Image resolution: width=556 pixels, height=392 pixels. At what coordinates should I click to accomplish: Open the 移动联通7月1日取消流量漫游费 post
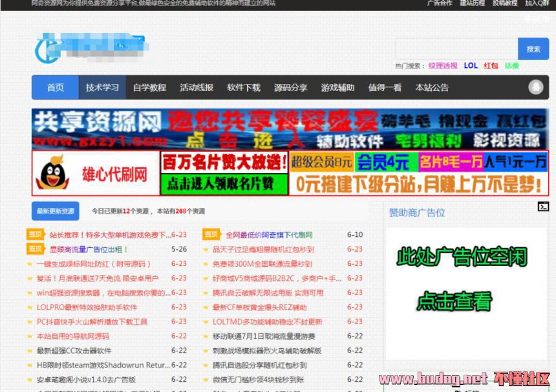point(264,336)
